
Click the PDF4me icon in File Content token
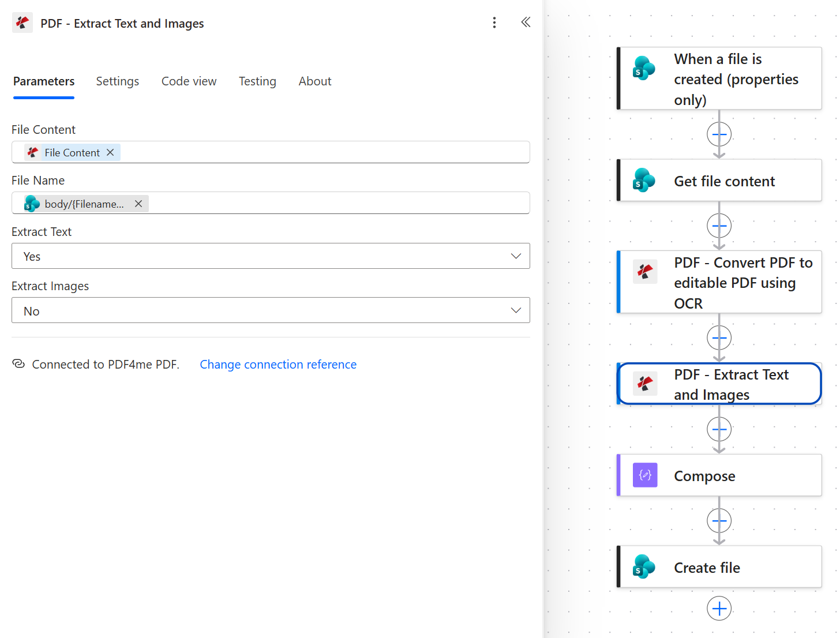point(33,152)
